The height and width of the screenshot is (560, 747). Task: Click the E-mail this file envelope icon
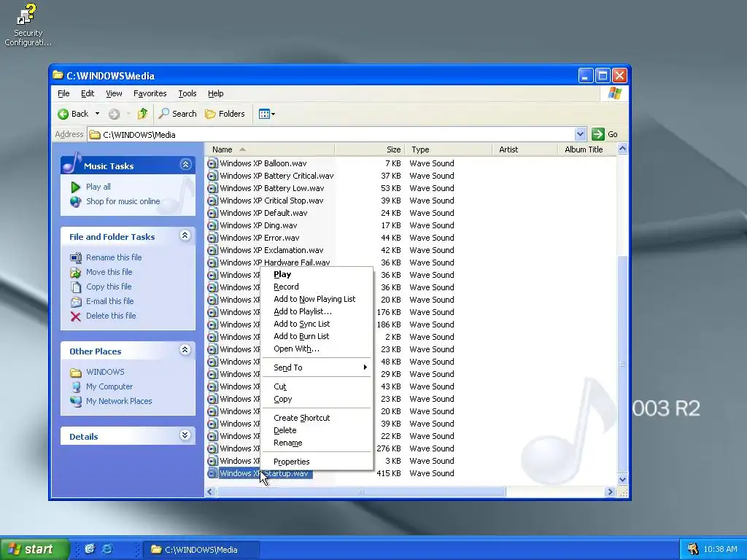click(76, 301)
